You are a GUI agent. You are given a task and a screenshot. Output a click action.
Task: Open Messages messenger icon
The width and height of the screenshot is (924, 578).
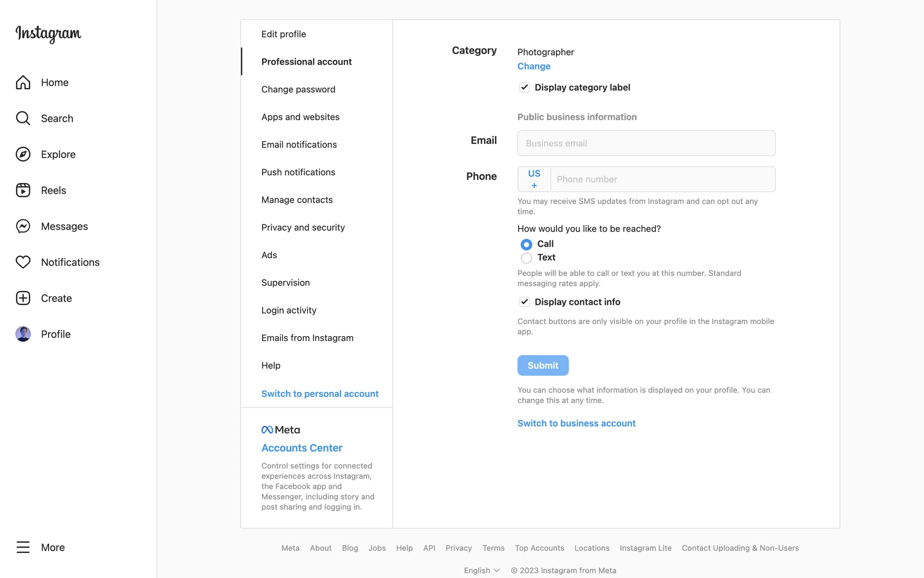(23, 226)
